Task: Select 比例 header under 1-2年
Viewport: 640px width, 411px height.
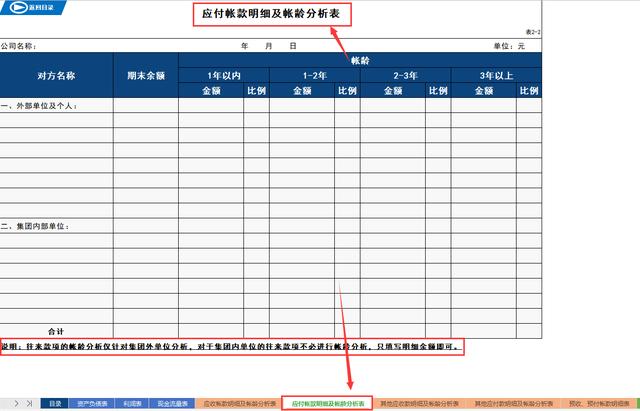Action: [347, 91]
